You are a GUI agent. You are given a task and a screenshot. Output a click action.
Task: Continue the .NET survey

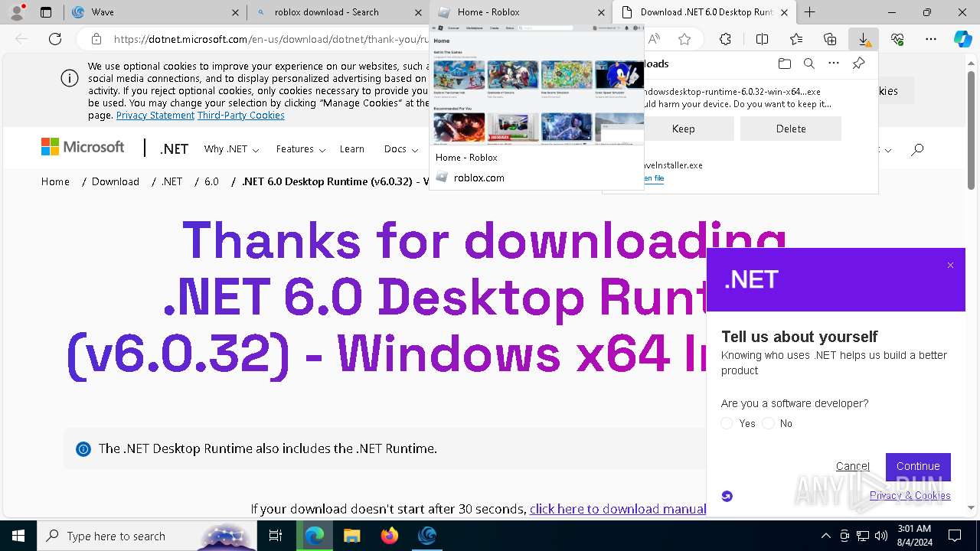918,466
